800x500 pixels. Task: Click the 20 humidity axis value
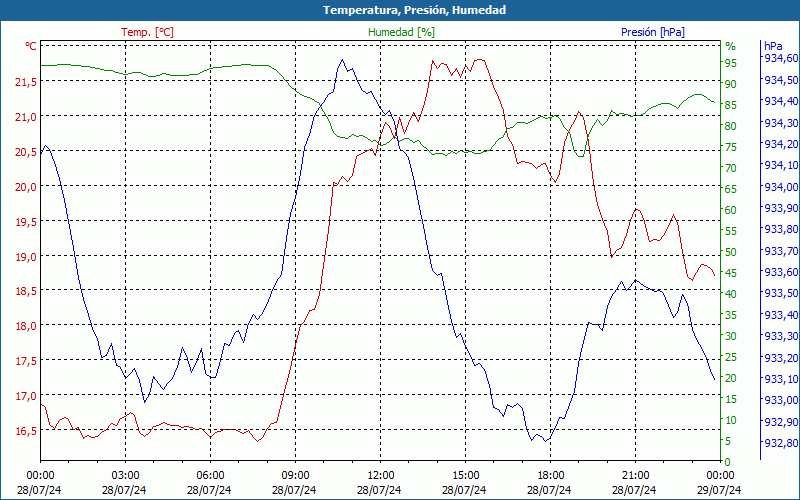(731, 378)
